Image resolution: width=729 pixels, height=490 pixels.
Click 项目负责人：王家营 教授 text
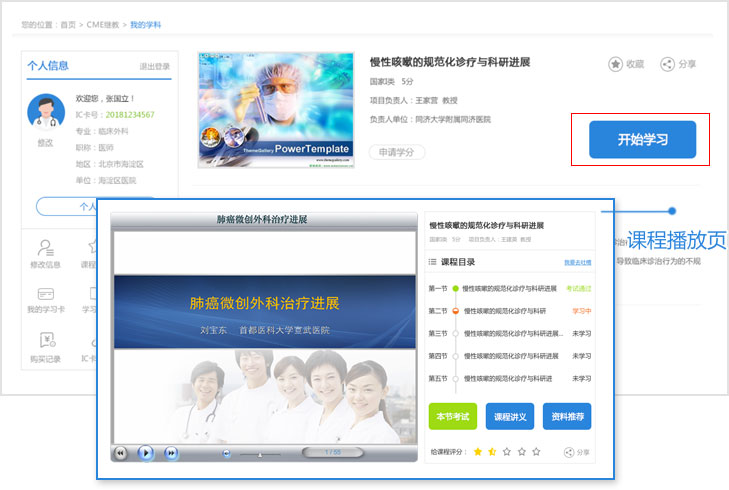click(x=413, y=100)
